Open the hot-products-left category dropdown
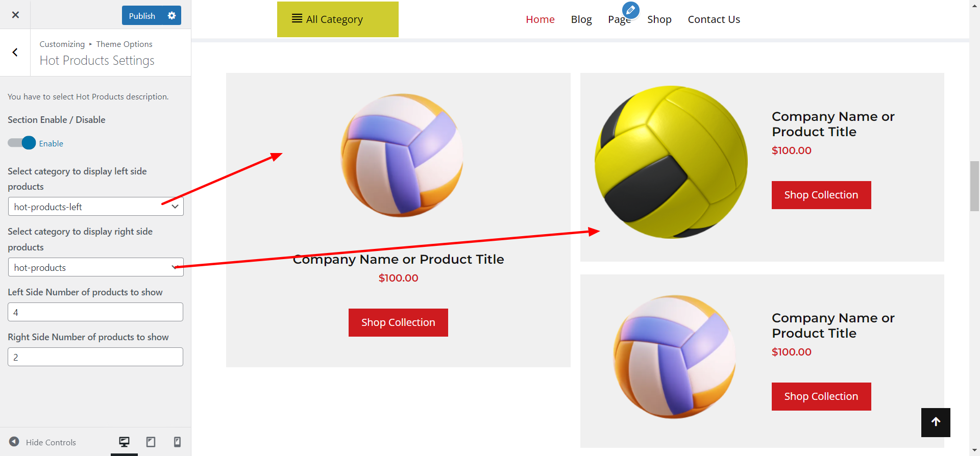980x456 pixels. (95, 207)
